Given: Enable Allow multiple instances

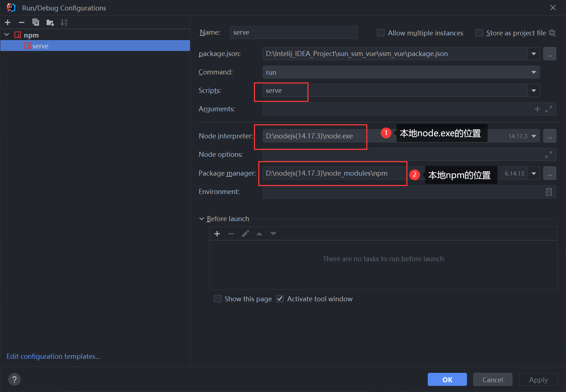Looking at the screenshot, I should [381, 33].
